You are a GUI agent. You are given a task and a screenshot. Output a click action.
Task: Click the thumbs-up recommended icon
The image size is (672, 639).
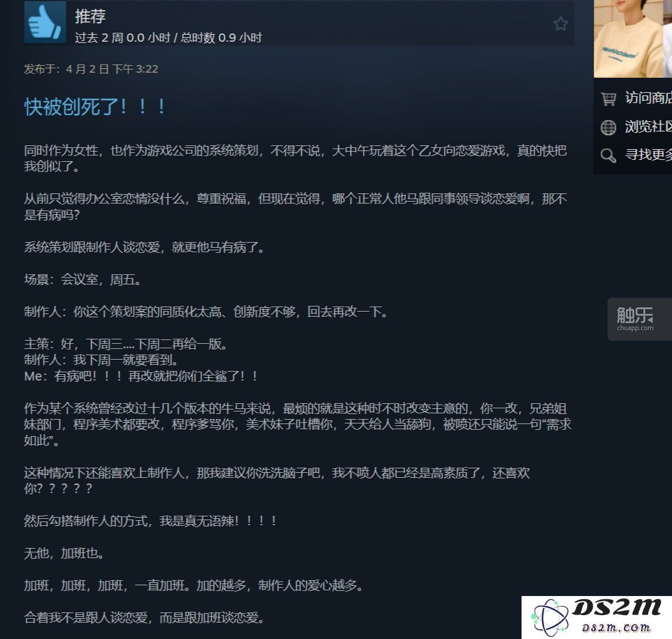click(45, 22)
